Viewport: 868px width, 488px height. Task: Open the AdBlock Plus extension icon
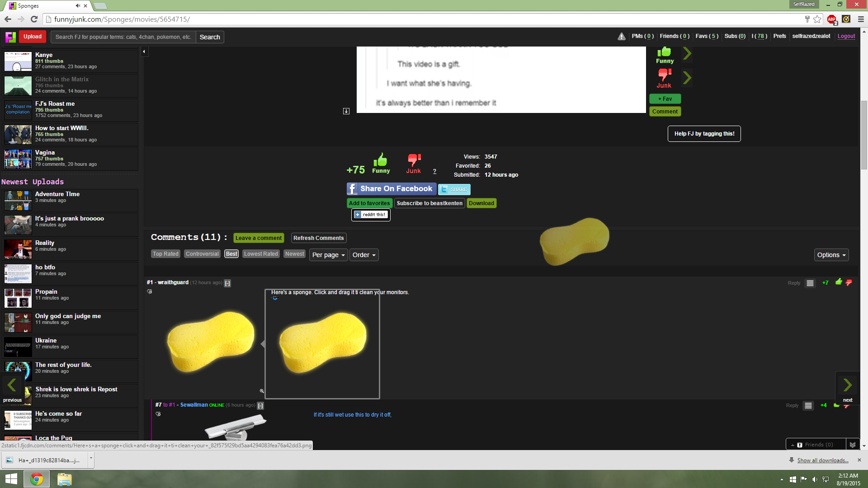[x=831, y=19]
